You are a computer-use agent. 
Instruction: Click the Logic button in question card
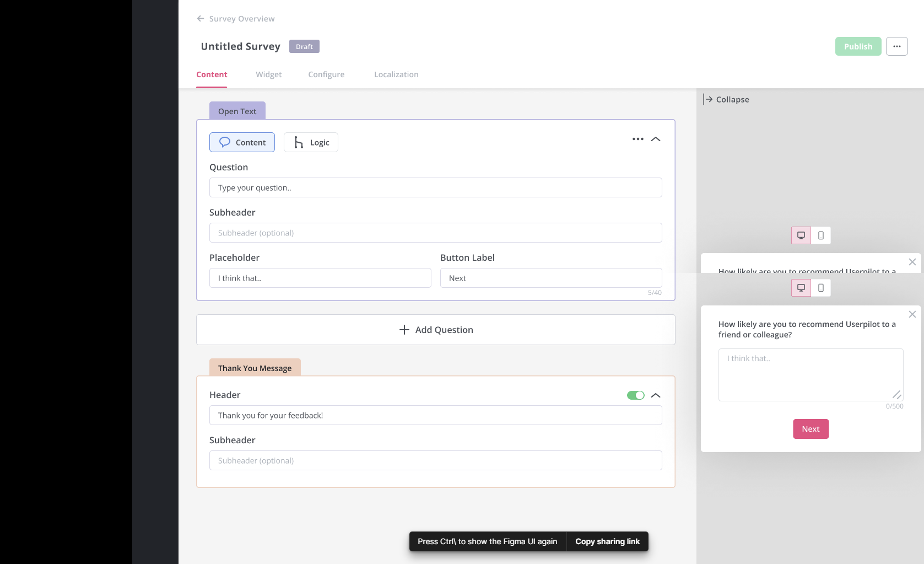[x=311, y=142]
